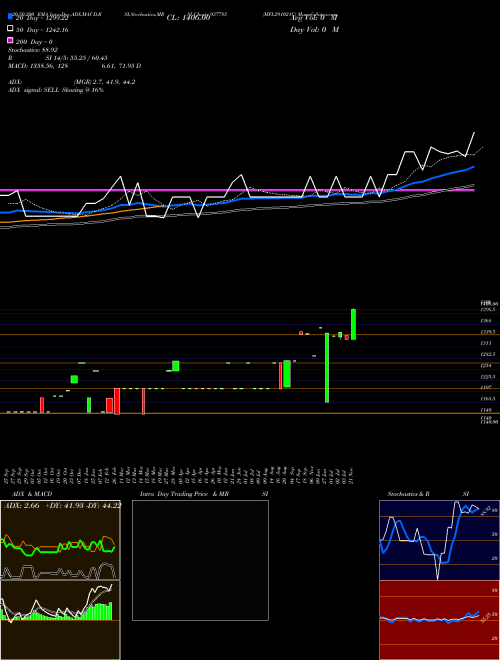
Task: Open the empty Intra Day Trading Price panel
Action: (x=200, y=560)
